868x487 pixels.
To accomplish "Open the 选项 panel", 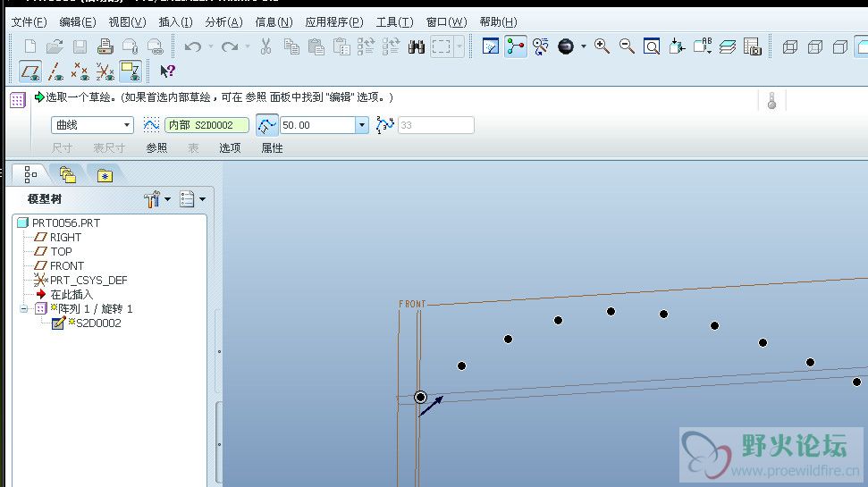I will pos(230,147).
